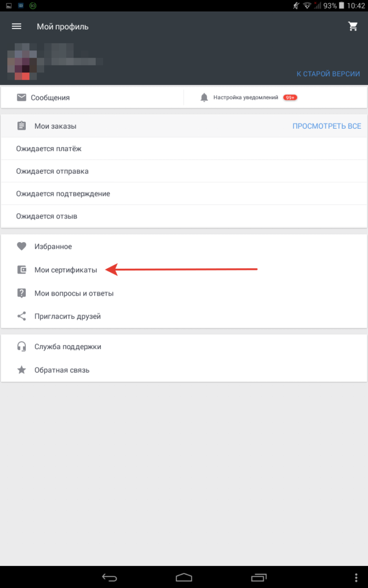Show orders awaiting confirmation

[63, 194]
